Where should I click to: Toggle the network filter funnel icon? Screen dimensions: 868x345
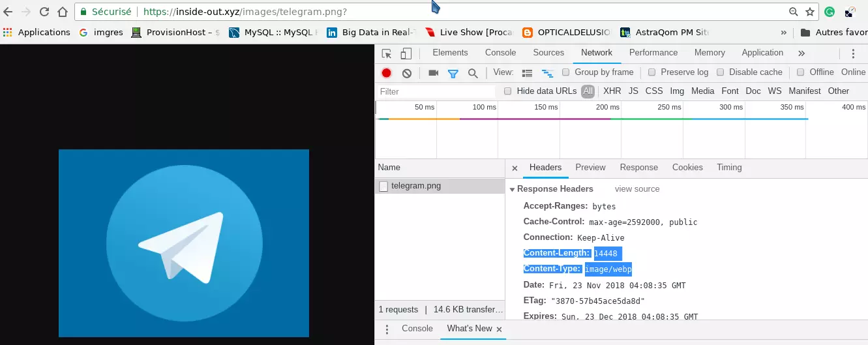(x=453, y=73)
